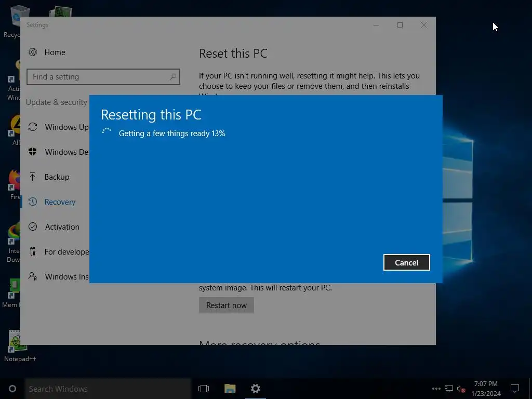
Task: Open the Recovery settings page
Action: click(60, 202)
